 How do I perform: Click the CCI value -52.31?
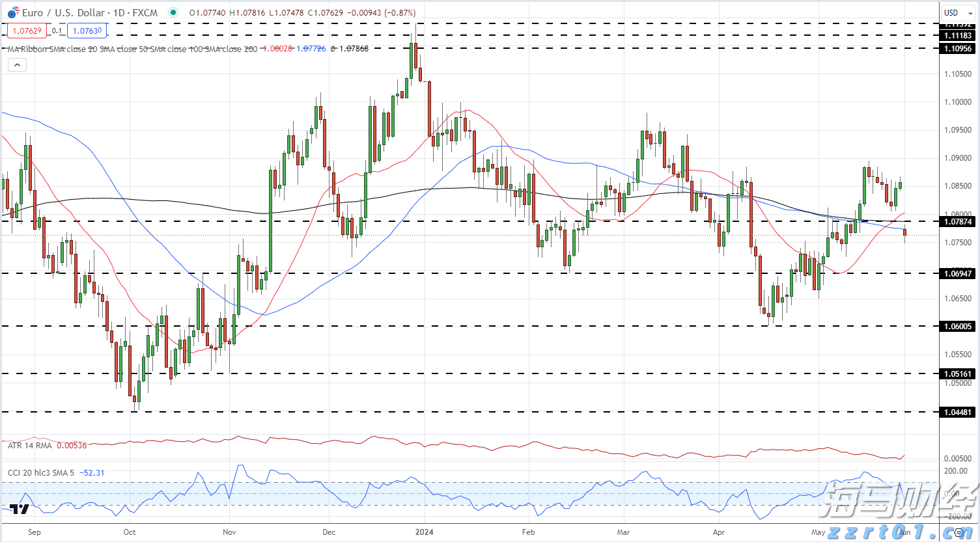pyautogui.click(x=92, y=472)
